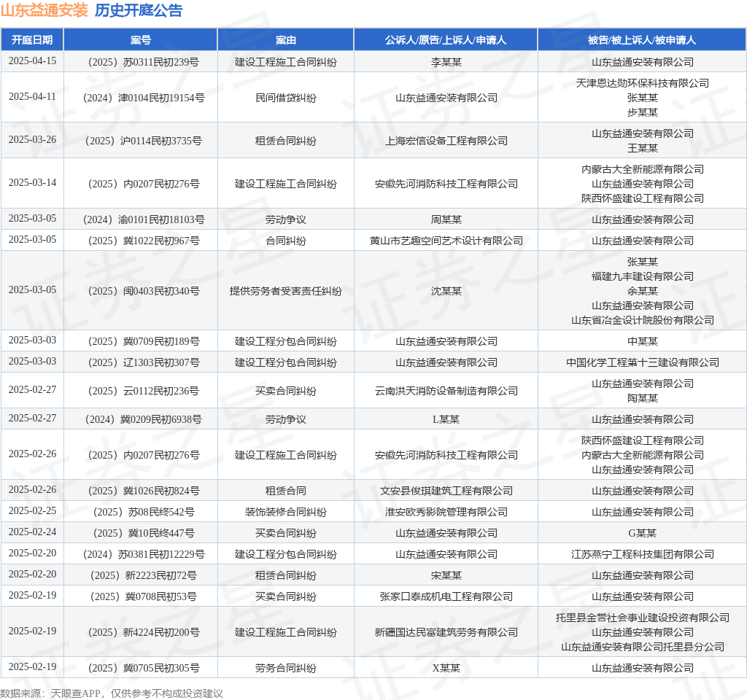
Task: Click plaintiff 黄山市艺趣空间艺术设计有限公司
Action: click(446, 241)
